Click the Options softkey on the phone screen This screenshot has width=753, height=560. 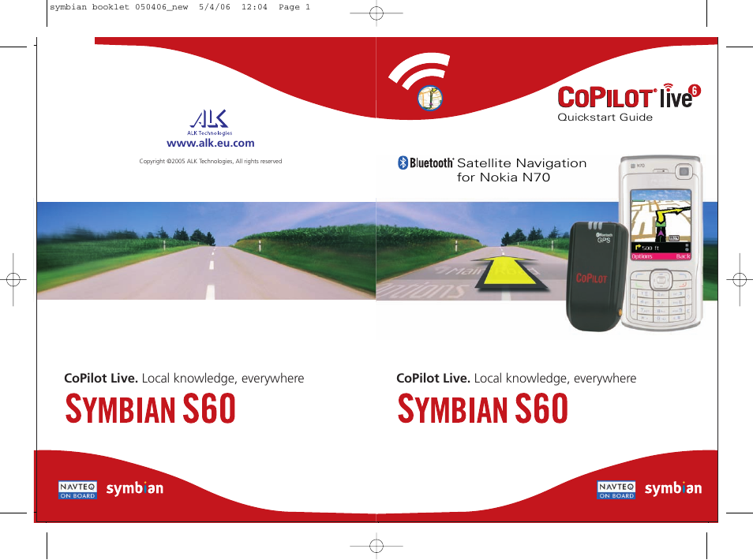tap(642, 256)
